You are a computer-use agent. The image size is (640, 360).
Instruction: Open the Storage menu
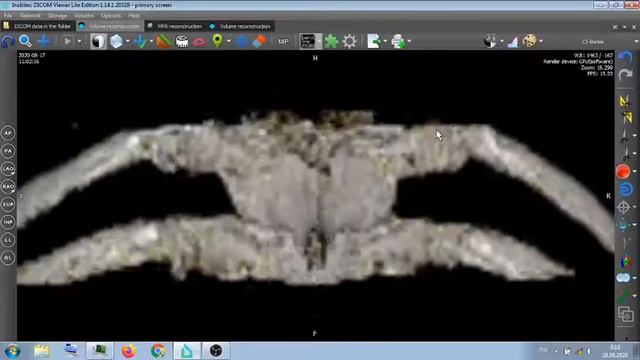point(58,16)
